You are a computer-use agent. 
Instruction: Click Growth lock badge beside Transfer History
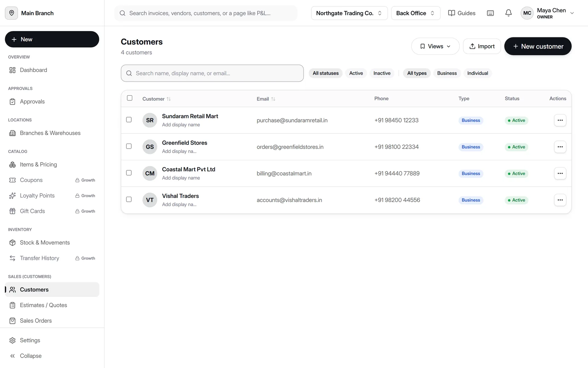(85, 258)
